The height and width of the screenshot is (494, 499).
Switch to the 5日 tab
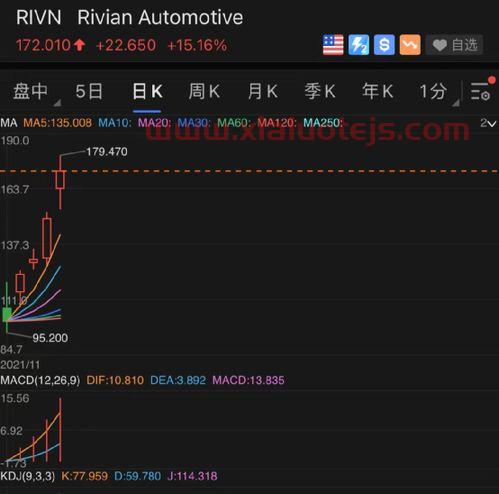pyautogui.click(x=89, y=91)
